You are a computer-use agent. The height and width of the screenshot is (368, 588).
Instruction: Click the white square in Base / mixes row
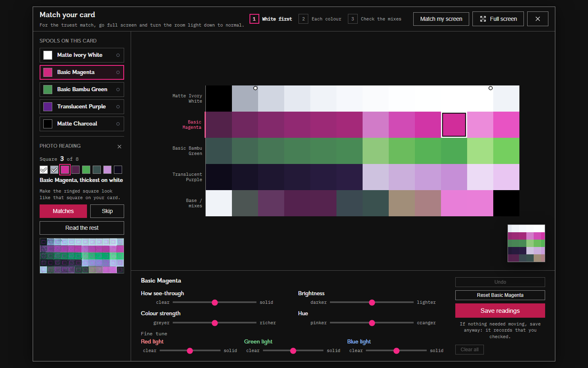pyautogui.click(x=219, y=203)
